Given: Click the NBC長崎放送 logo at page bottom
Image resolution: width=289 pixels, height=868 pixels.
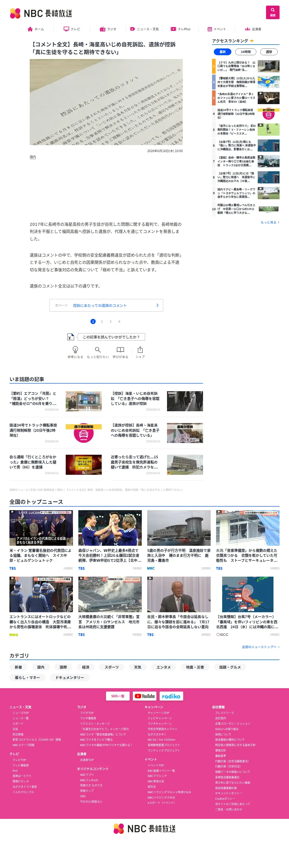Looking at the screenshot, I should pyautogui.click(x=144, y=829).
